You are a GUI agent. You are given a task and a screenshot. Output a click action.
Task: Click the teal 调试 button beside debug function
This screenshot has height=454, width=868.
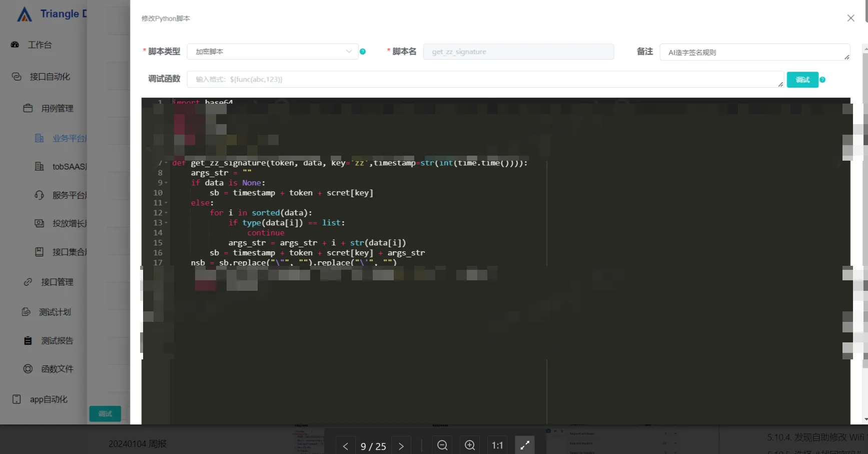[802, 80]
